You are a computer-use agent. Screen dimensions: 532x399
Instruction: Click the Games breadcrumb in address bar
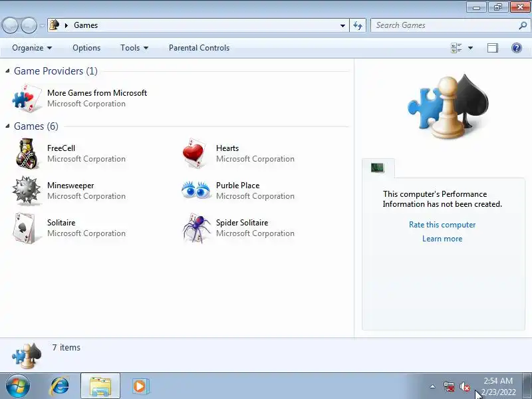86,25
